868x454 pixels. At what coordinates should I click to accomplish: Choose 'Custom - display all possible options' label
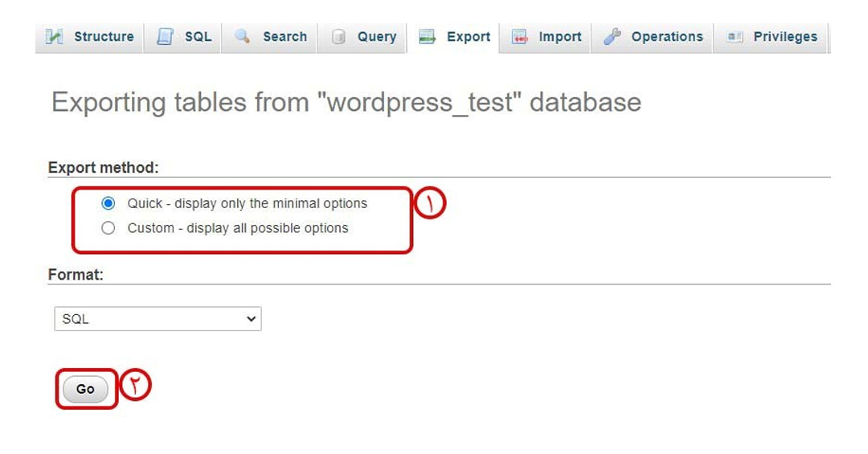[237, 228]
